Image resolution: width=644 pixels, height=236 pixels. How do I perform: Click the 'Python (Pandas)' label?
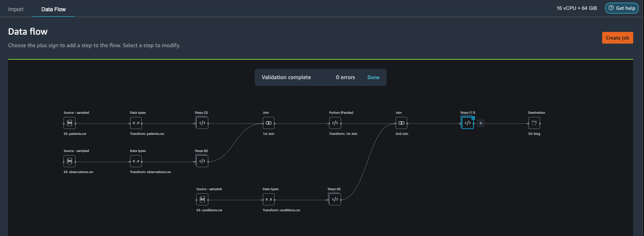pos(341,112)
